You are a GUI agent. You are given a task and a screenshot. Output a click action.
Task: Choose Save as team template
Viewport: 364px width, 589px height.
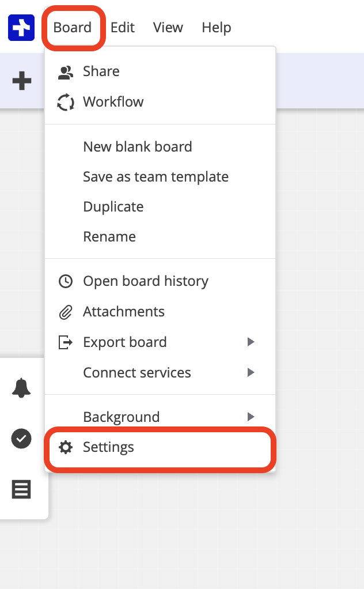click(156, 177)
